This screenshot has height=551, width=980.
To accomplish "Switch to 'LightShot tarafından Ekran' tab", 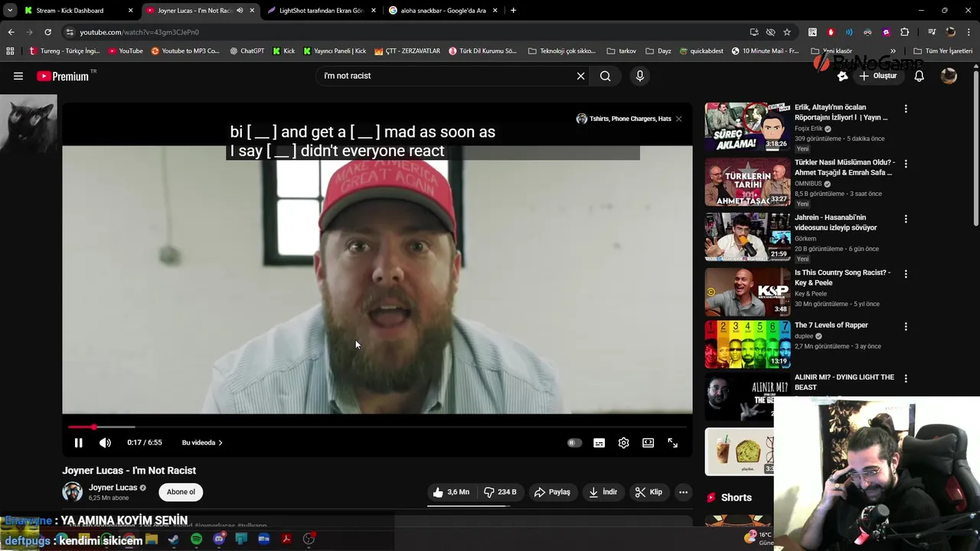I will pos(321,11).
